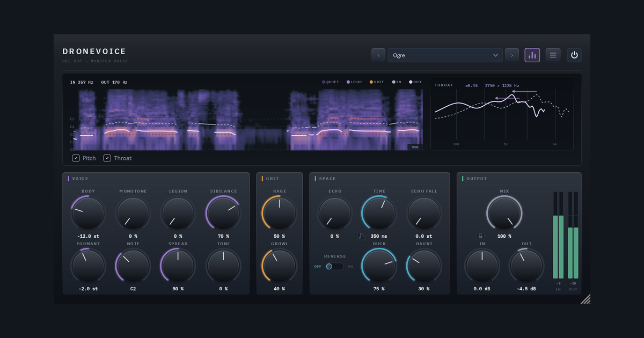This screenshot has height=338, width=644.
Task: Click the input level meter
Action: click(x=558, y=235)
